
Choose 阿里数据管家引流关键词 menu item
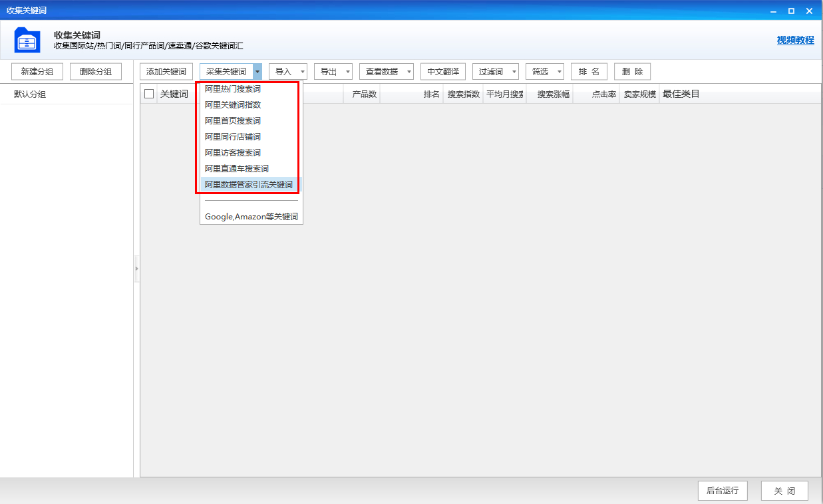(x=251, y=184)
